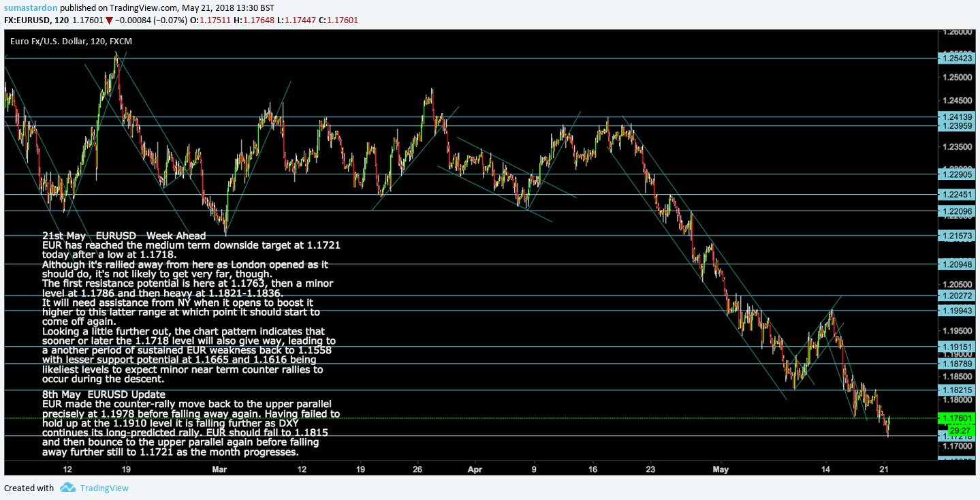Click the 26 date label on time axis

418,469
